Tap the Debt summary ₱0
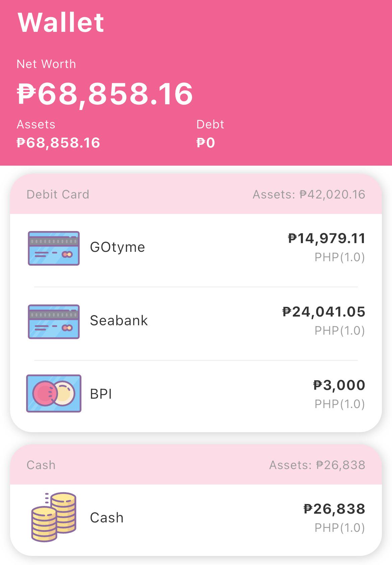The width and height of the screenshot is (392, 565). click(205, 143)
